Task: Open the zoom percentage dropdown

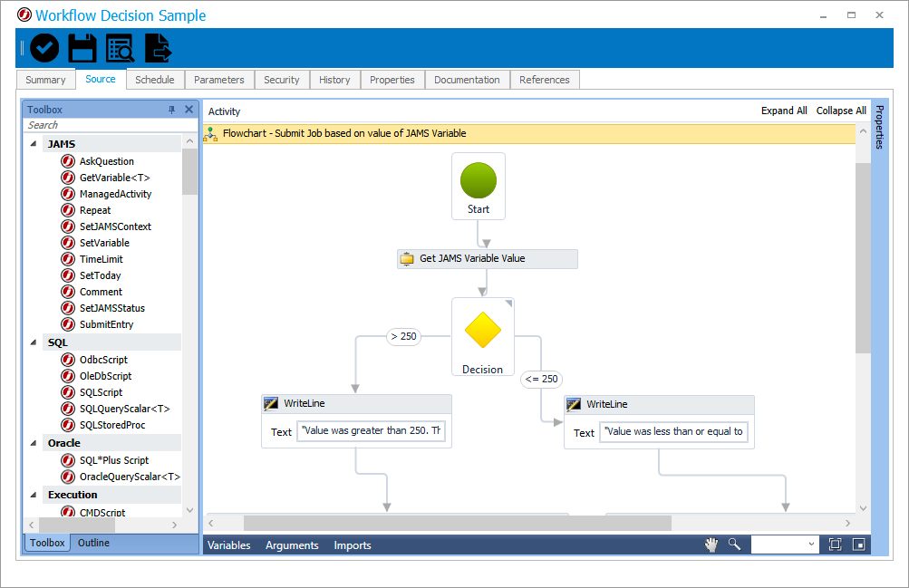Action: tap(810, 545)
